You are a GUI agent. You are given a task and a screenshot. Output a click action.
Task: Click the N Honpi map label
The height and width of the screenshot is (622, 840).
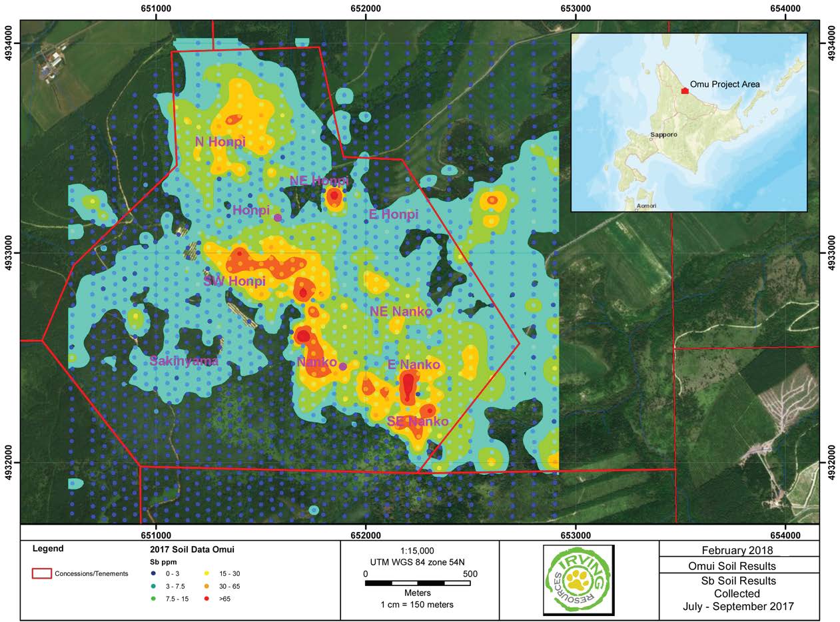220,142
